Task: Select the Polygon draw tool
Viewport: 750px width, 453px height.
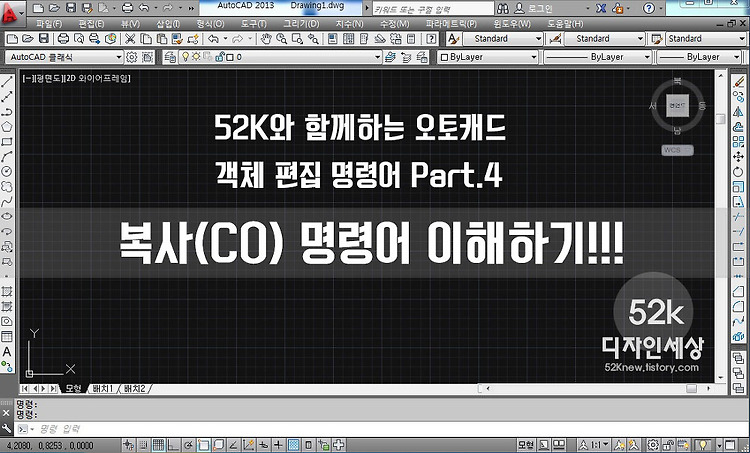Action: [7, 127]
